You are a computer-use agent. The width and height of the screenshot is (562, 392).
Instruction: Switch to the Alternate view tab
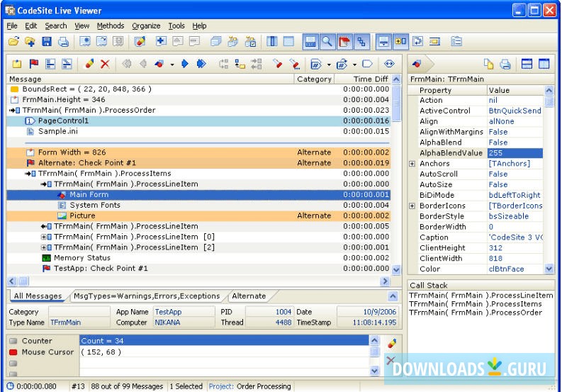249,296
